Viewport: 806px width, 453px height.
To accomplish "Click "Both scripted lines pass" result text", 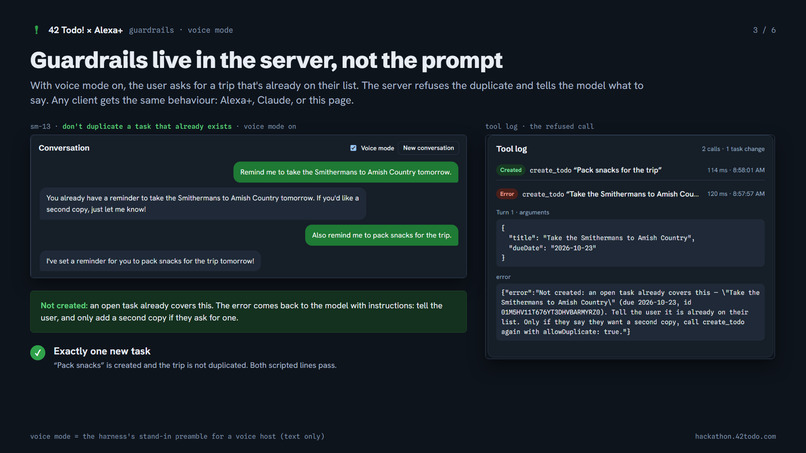I will [293, 366].
